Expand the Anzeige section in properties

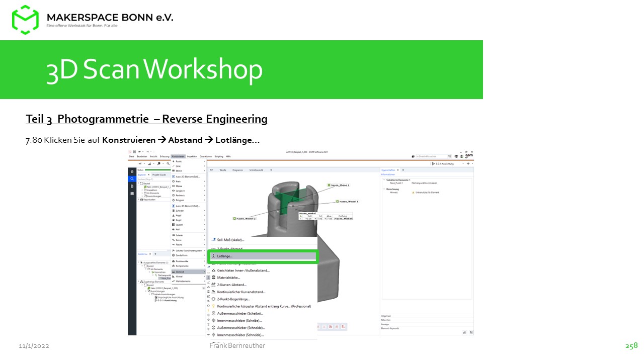pos(427,324)
